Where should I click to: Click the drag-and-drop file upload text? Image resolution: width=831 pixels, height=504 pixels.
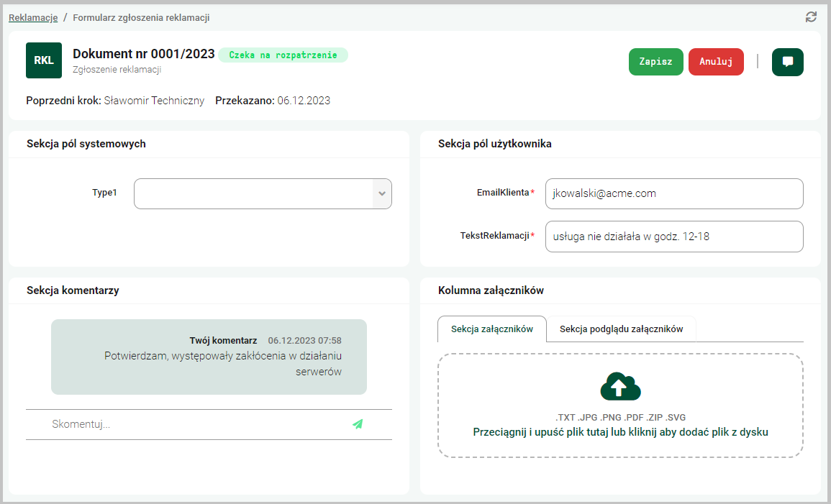tap(620, 432)
